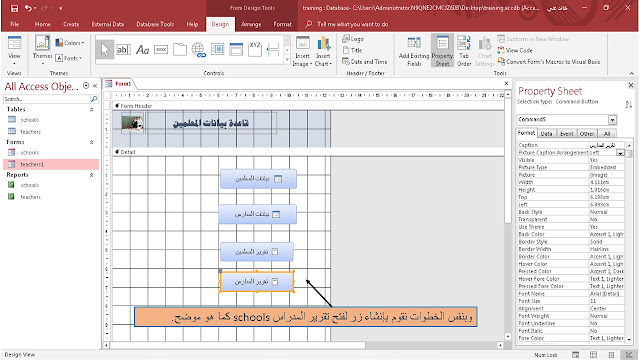
Task: Open the Event tab in Property Sheet
Action: (x=566, y=134)
